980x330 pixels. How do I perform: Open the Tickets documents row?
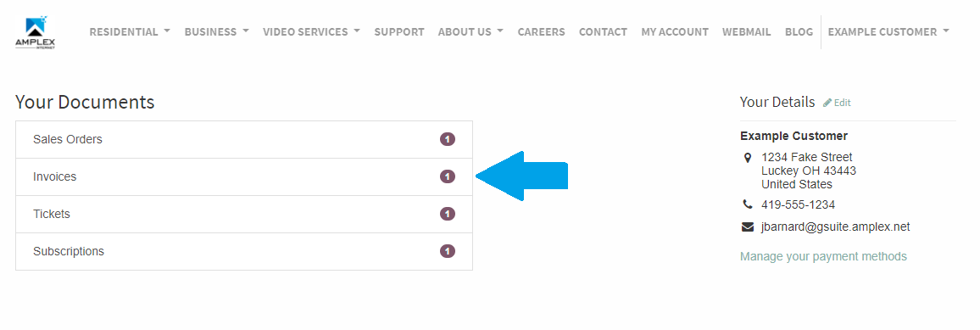click(244, 215)
